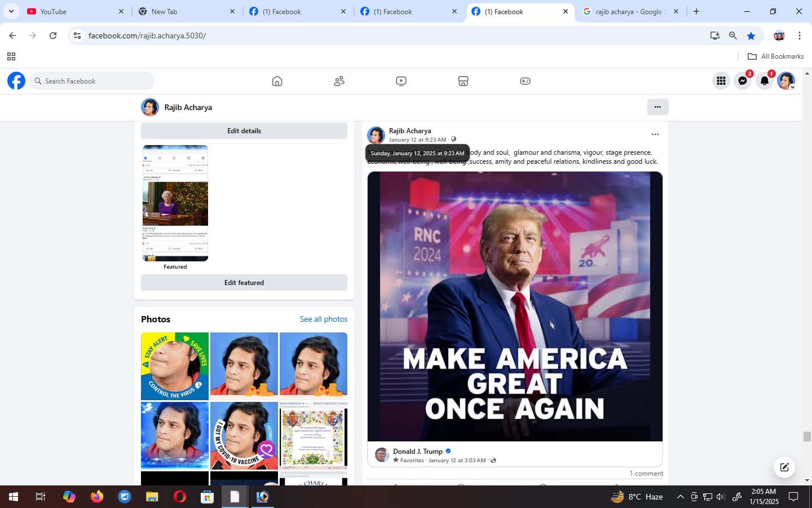The height and width of the screenshot is (508, 812).
Task: Go back to the previous page
Action: 12,36
